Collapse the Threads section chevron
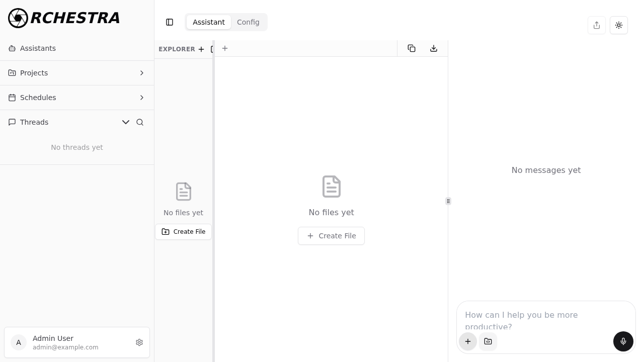Viewport: 644px width, 362px height. tap(126, 122)
